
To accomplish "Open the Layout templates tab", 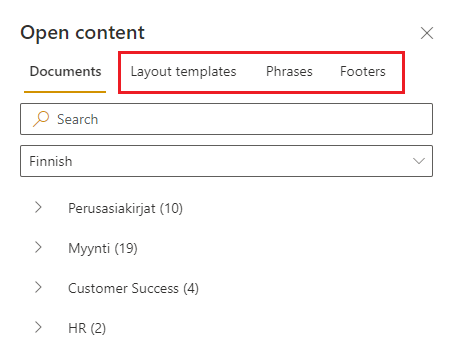I will click(183, 72).
